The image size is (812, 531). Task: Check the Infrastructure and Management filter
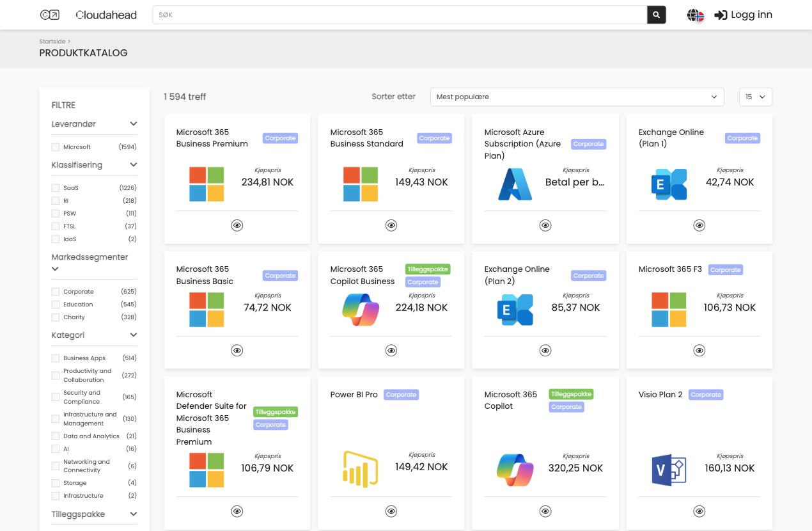56,419
